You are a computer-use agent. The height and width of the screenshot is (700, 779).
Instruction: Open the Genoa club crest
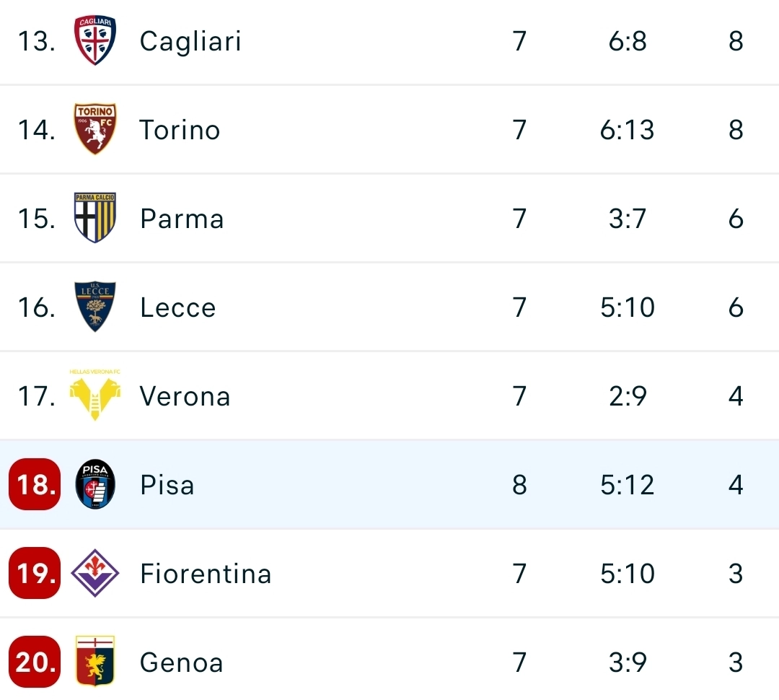(x=95, y=662)
